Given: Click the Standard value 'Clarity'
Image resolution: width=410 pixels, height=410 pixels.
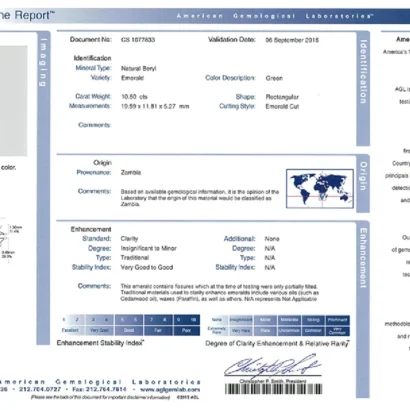Looking at the screenshot, I should coord(129,239).
